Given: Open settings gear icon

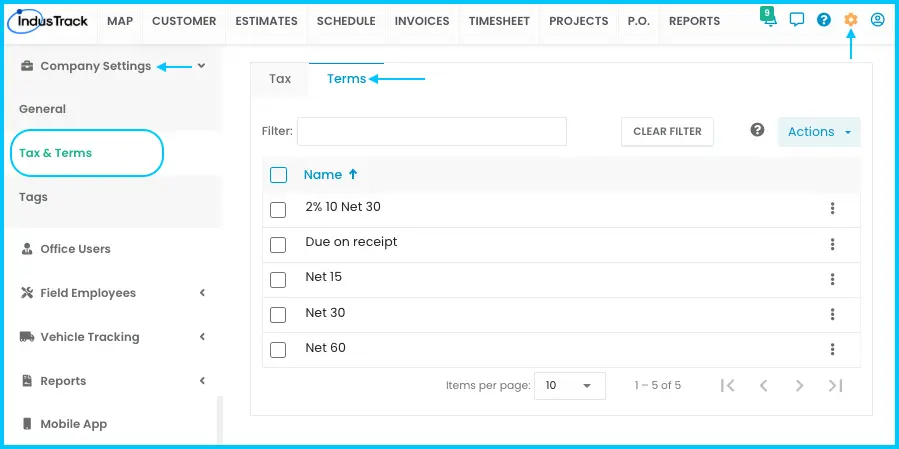Looking at the screenshot, I should coord(851,20).
